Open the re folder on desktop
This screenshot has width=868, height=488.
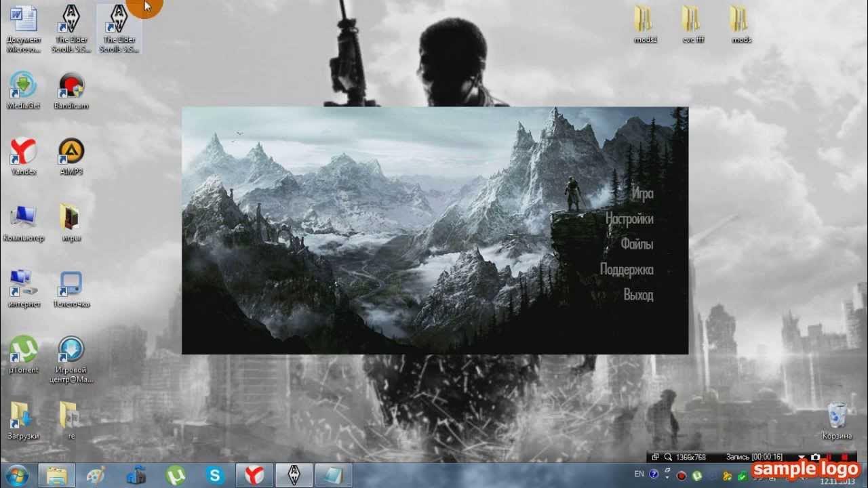71,421
